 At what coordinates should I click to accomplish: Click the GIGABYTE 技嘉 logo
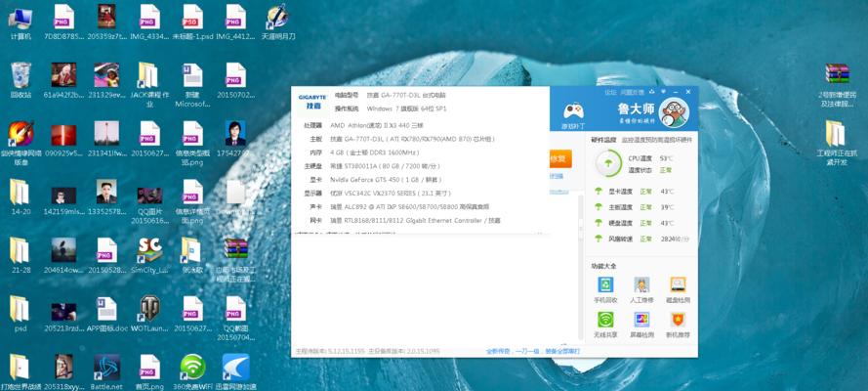click(x=312, y=101)
